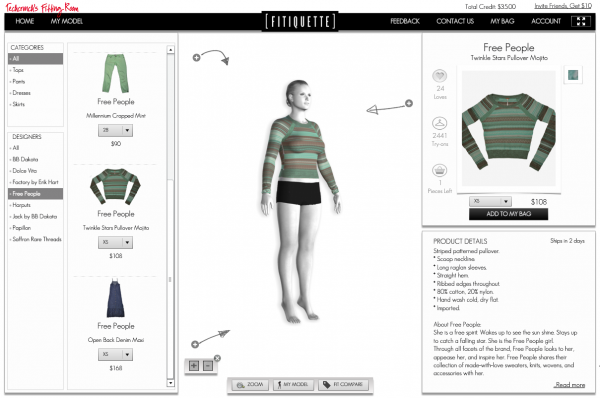Open the XS size dropdown above Add To My Bag
The height and width of the screenshot is (398, 600).
point(491,201)
